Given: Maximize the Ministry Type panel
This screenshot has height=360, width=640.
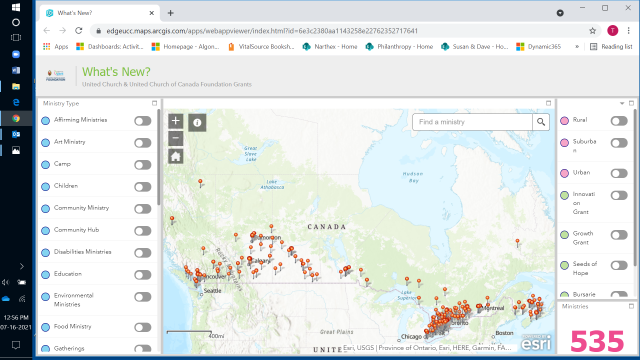Looking at the screenshot, I should pyautogui.click(x=154, y=103).
